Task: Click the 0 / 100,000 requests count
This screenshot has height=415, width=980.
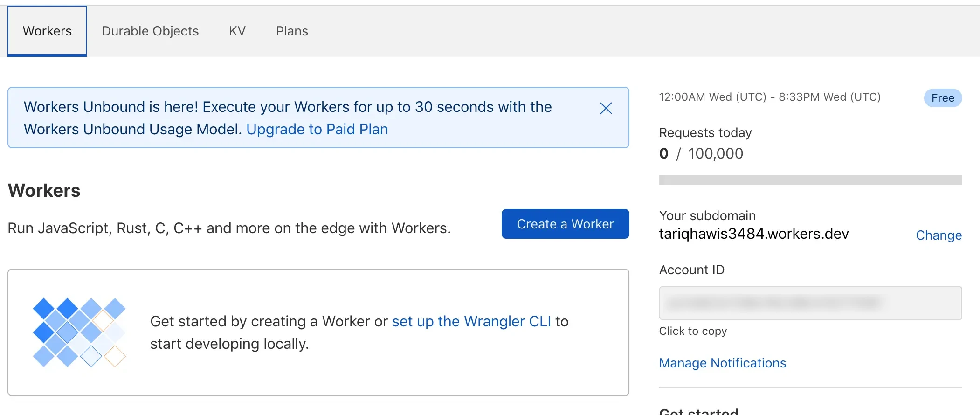Action: coord(701,153)
